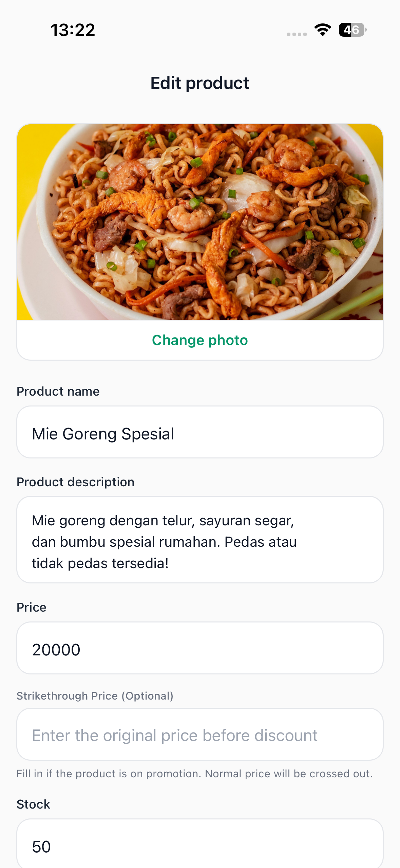Tap the Product description label
400x868 pixels.
pos(76,482)
